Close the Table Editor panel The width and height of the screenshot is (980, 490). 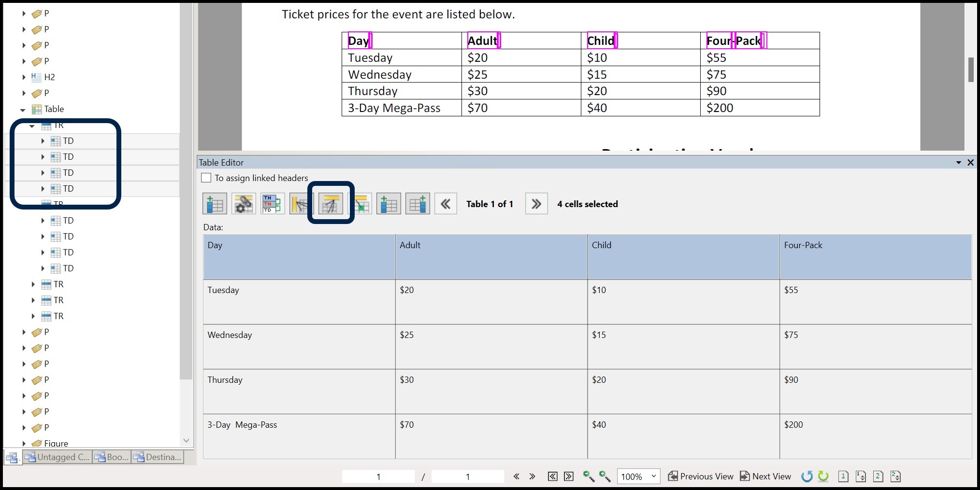(x=970, y=163)
